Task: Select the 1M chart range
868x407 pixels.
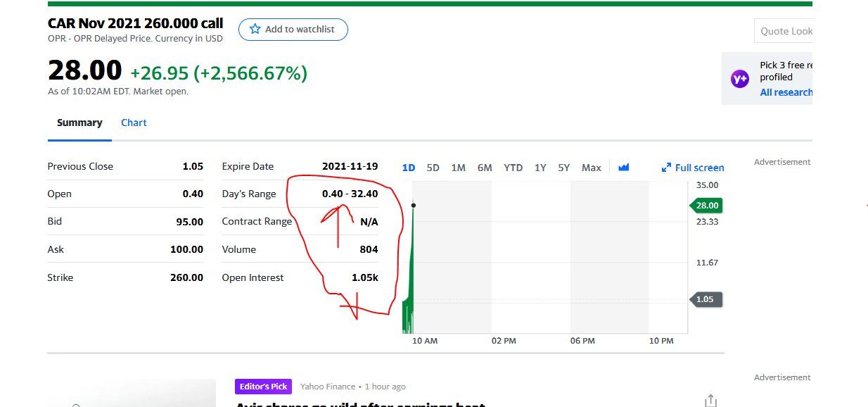Action: click(x=459, y=168)
